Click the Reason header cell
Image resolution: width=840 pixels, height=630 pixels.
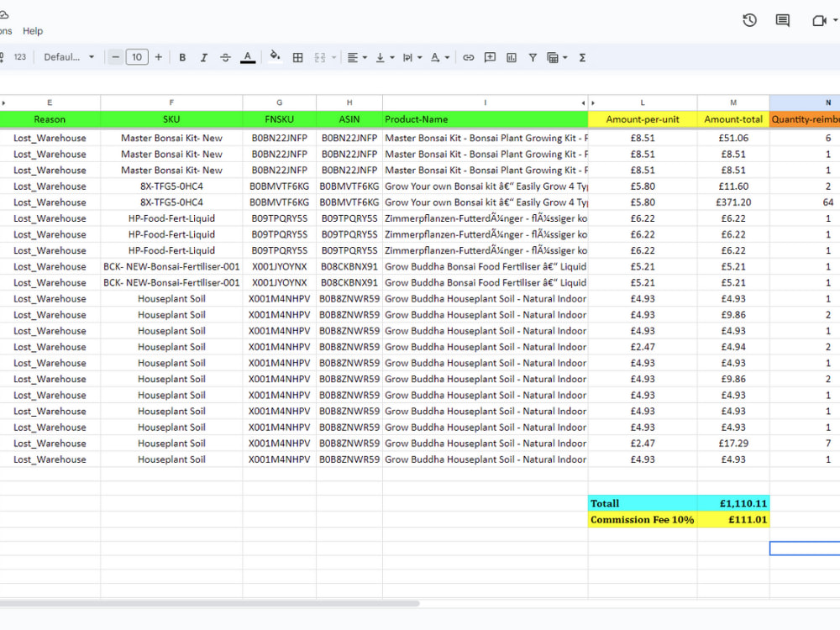tap(50, 119)
